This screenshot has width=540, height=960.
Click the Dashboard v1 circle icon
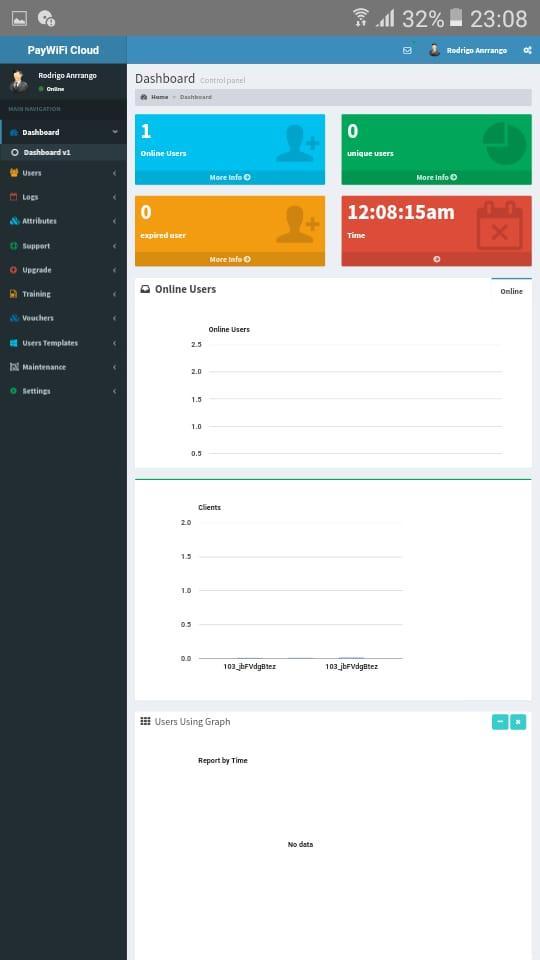point(15,152)
